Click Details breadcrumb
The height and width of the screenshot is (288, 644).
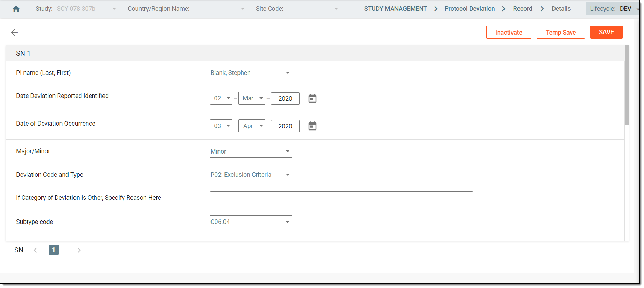tap(561, 9)
